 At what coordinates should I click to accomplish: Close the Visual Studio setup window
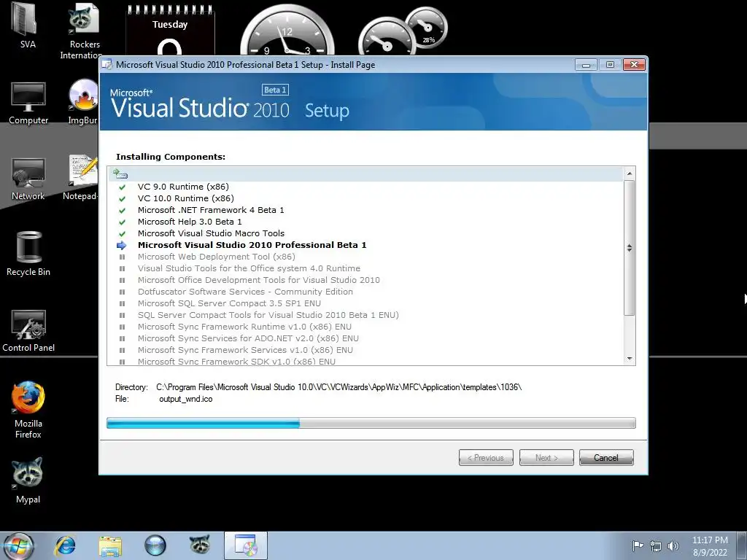point(634,65)
